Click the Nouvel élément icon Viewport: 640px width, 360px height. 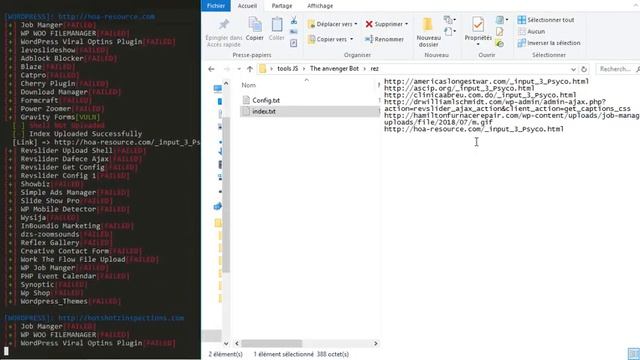[449, 20]
